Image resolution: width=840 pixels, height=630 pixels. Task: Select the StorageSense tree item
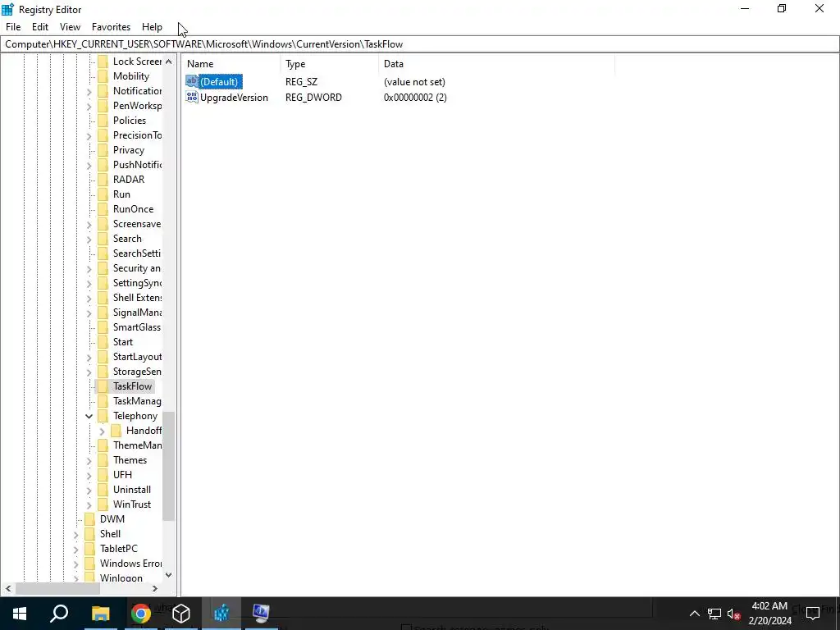tap(137, 372)
